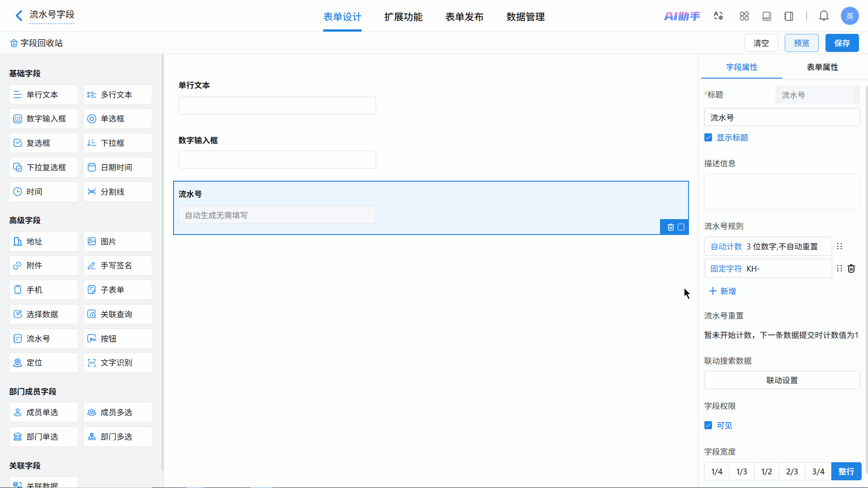Screen dimensions: 868x488
Task: Open the translate icon in top bar
Action: tap(718, 16)
